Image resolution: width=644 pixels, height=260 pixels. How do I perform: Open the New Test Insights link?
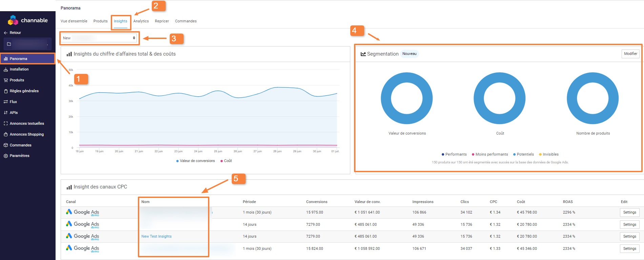pos(157,236)
